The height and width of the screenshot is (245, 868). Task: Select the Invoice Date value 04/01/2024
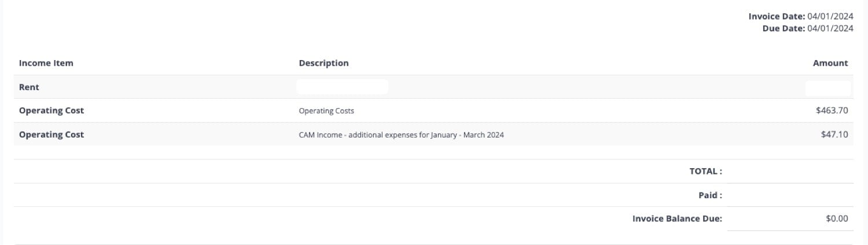(830, 17)
